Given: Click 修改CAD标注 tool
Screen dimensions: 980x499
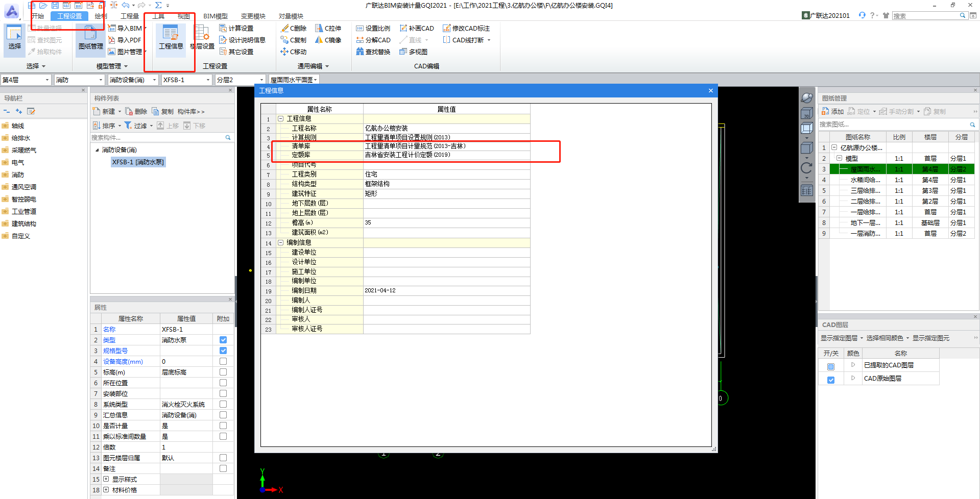Looking at the screenshot, I should pos(467,28).
